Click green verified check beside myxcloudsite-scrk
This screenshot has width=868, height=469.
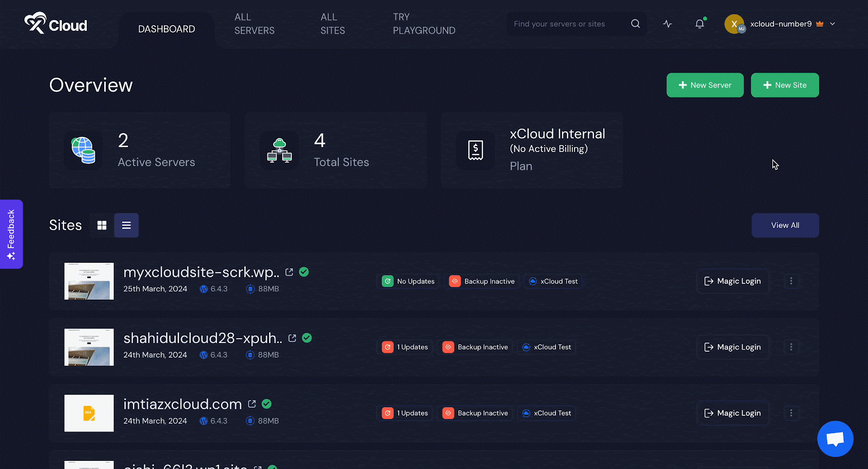[304, 272]
